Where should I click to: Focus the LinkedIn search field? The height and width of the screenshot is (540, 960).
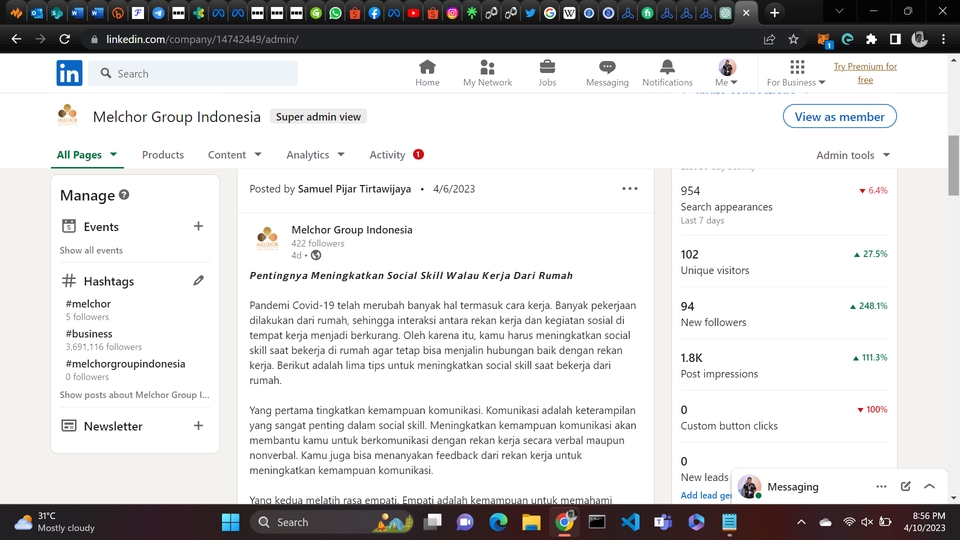point(193,73)
